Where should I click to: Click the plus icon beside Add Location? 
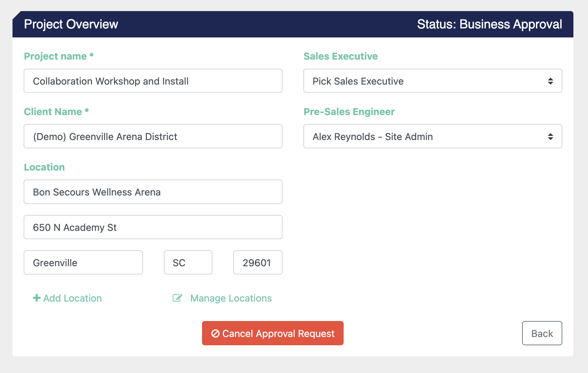point(36,298)
